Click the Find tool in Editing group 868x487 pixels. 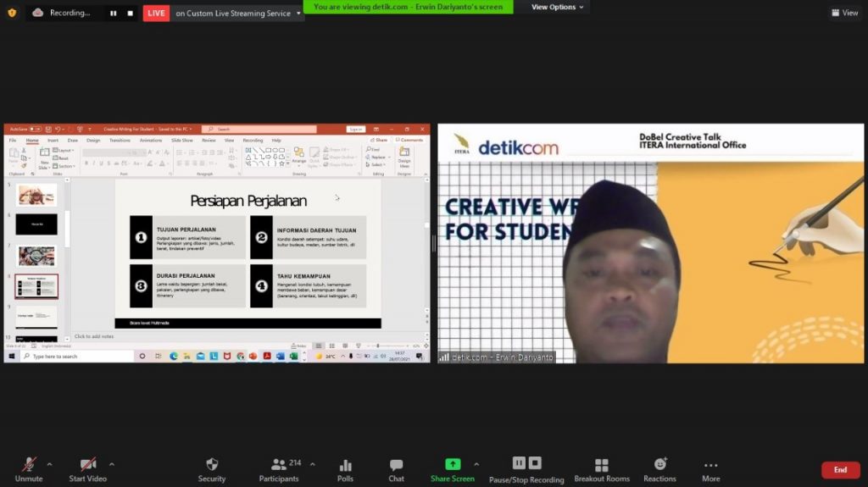pyautogui.click(x=374, y=149)
